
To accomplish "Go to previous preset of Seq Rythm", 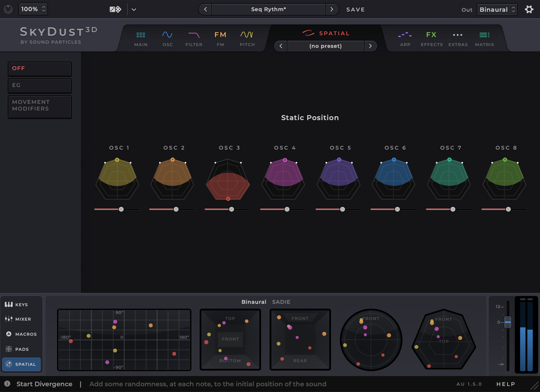I will 205,9.
